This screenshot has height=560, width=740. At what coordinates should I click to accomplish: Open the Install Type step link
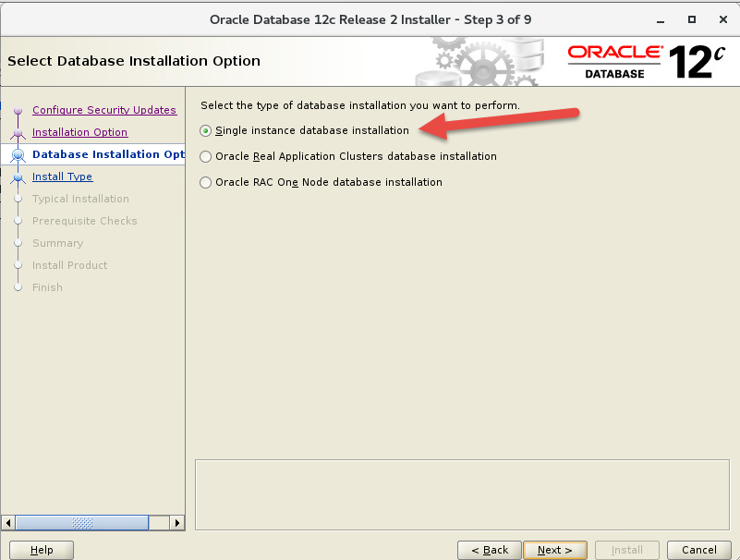(x=62, y=177)
